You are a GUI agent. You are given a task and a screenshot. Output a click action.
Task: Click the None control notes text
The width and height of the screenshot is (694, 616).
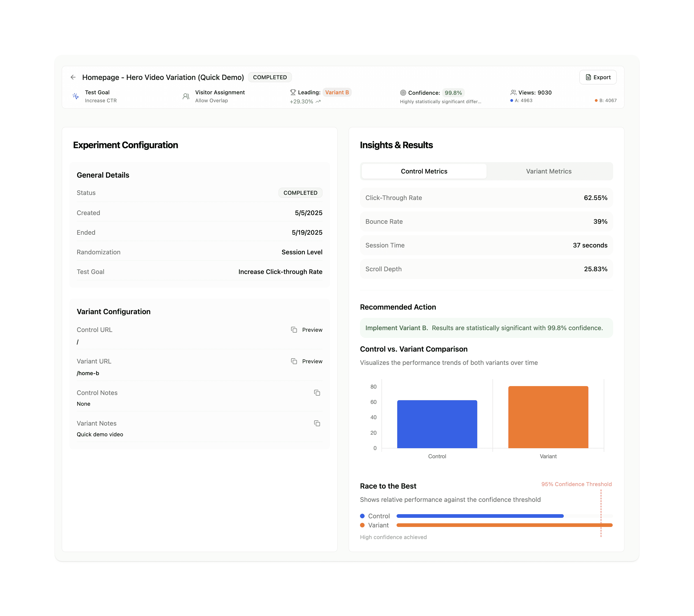(x=84, y=404)
